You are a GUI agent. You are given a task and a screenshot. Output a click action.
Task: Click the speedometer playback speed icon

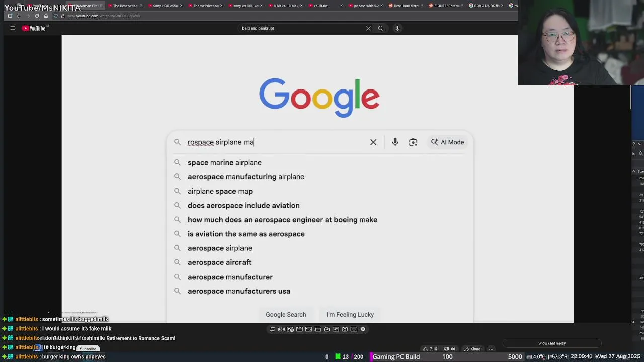[x=327, y=329]
